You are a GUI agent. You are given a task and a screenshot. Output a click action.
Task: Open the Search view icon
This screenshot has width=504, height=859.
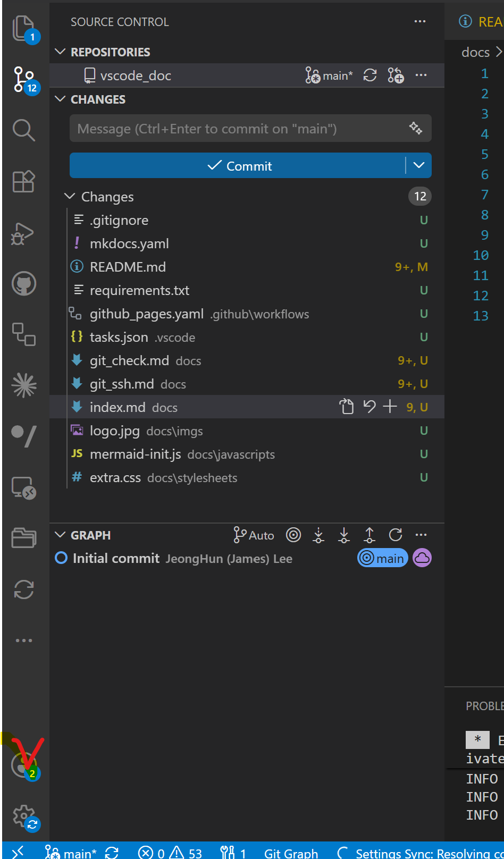pyautogui.click(x=24, y=130)
